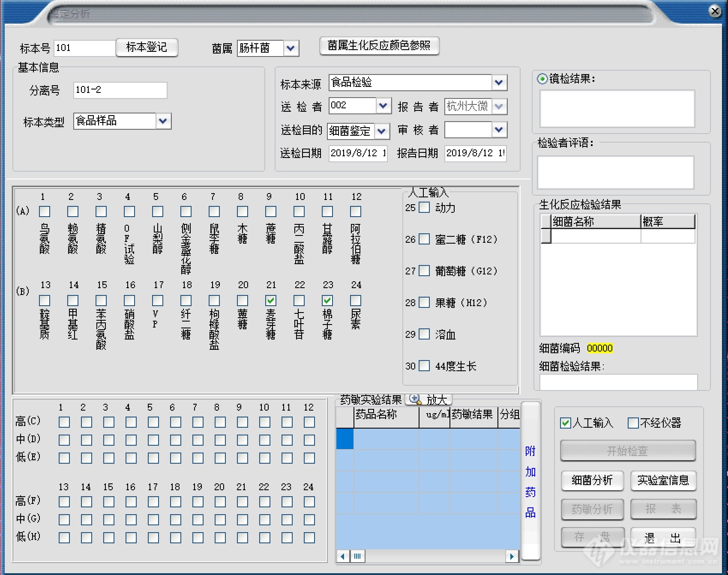The width and height of the screenshot is (728, 575).
Task: Click the 细菌分析 button
Action: coord(592,480)
